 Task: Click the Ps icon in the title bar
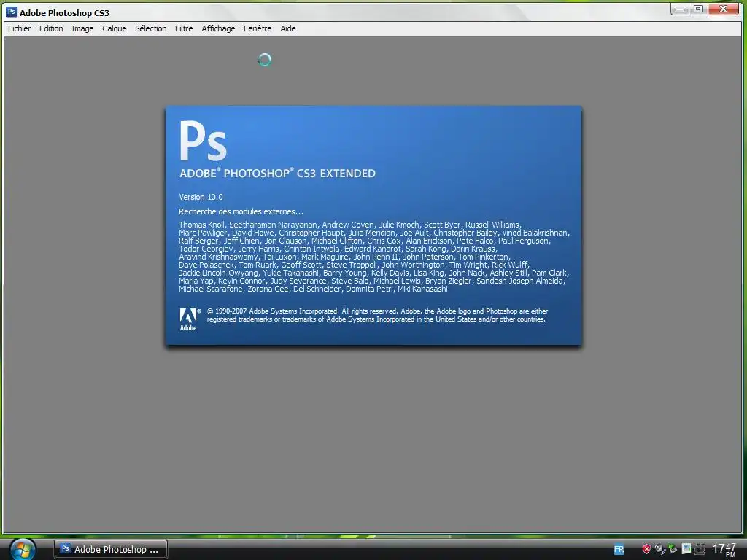pos(11,12)
